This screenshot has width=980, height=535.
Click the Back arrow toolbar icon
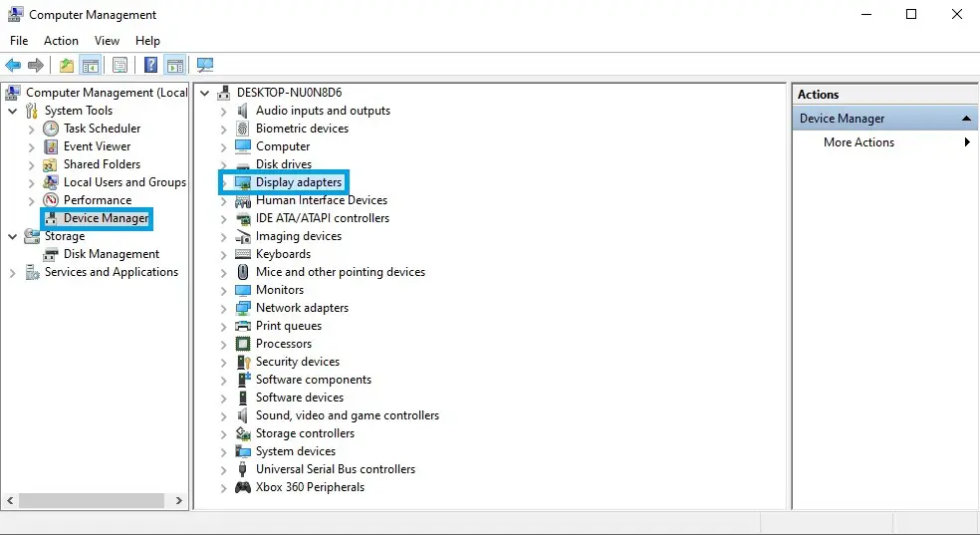point(13,65)
